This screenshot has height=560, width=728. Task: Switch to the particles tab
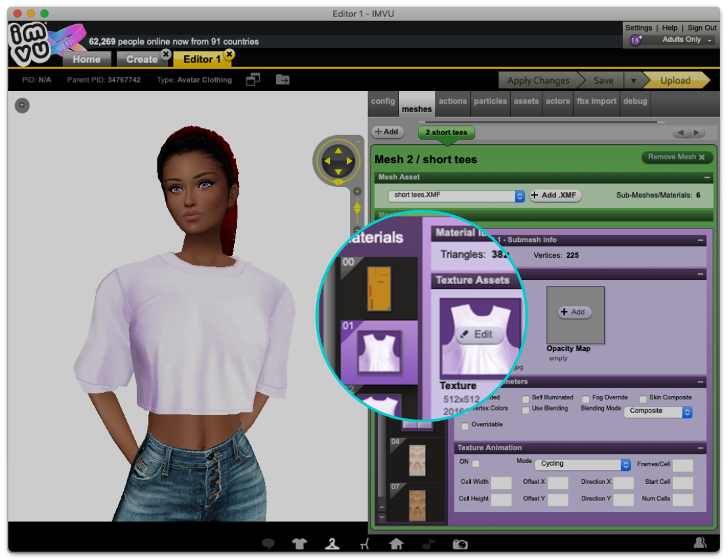coord(491,102)
